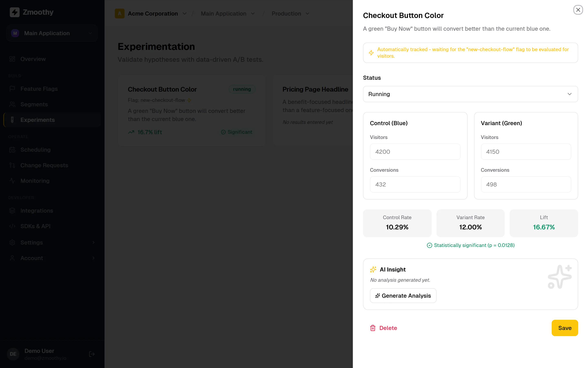Viewport: 588px width, 368px height.
Task: Click the Acme Corporation A badge
Action: (x=120, y=14)
